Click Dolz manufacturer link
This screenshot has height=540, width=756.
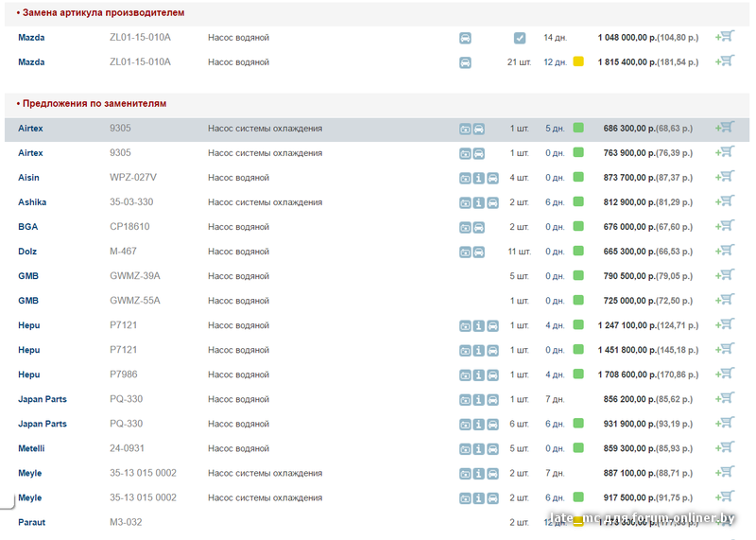tap(27, 252)
